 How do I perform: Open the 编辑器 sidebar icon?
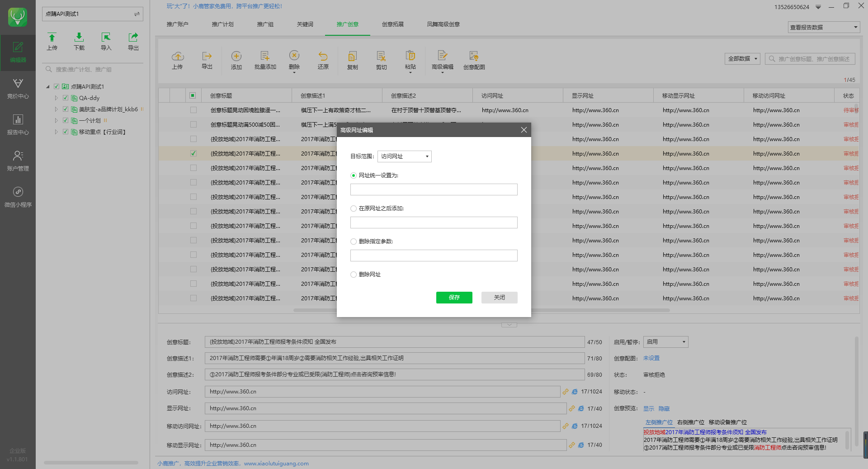[x=18, y=52]
